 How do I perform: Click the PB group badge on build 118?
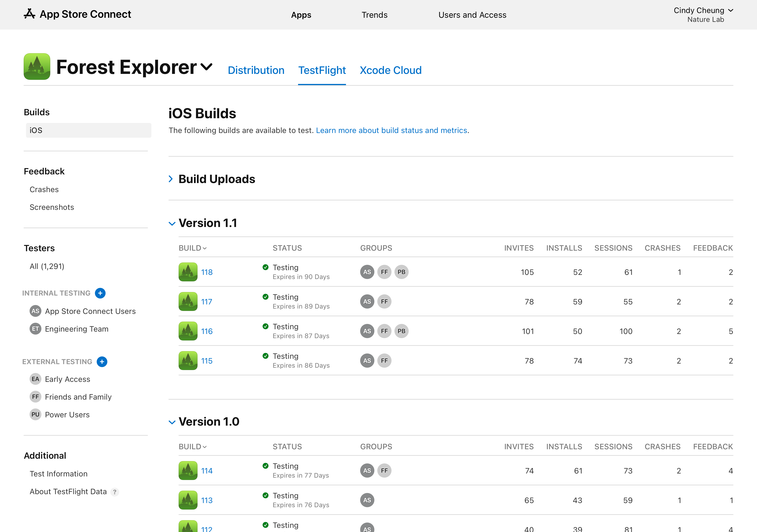[401, 272]
